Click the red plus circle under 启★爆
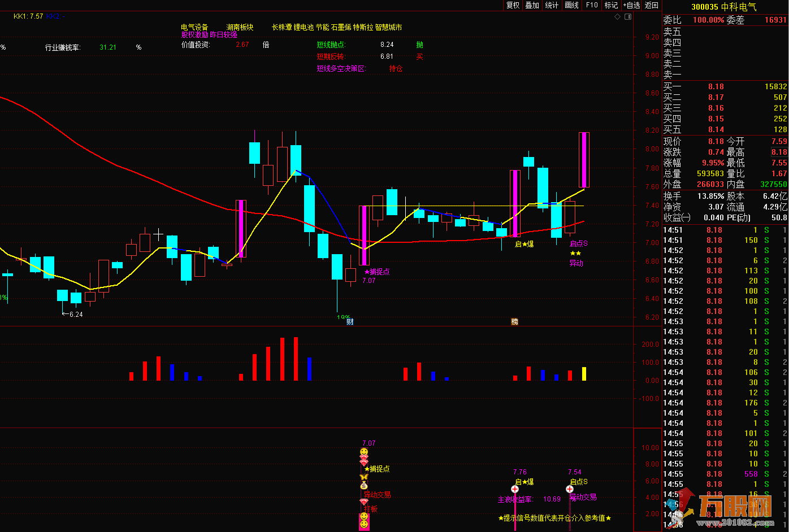Viewport: 789px width, 532px height. click(x=515, y=489)
